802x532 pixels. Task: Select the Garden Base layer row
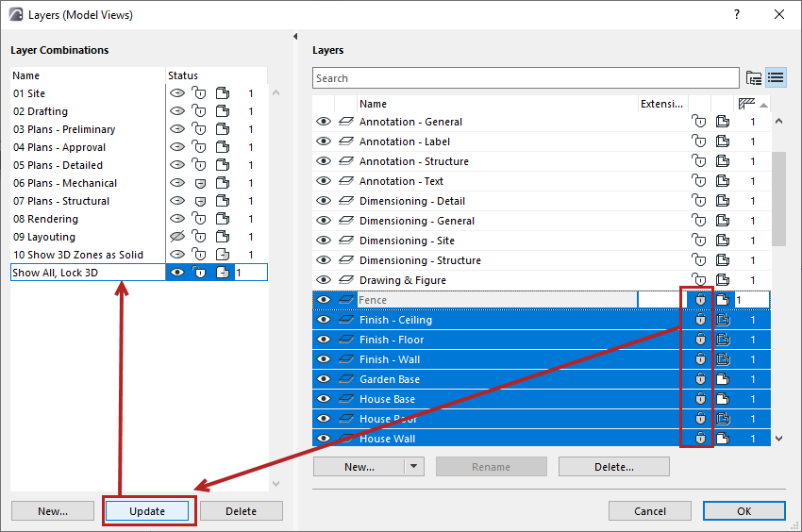click(x=542, y=379)
